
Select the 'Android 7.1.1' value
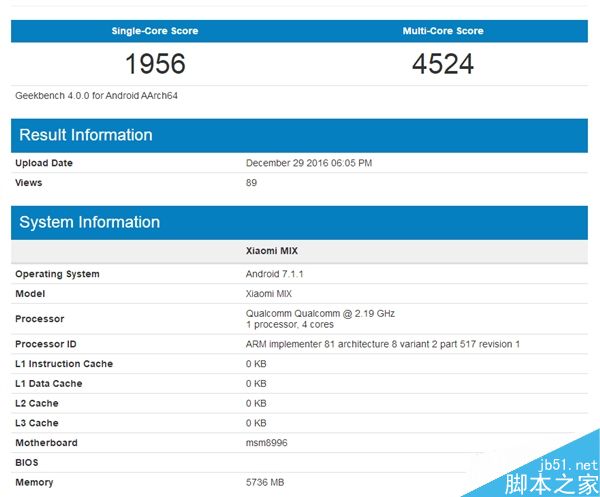pos(274,274)
